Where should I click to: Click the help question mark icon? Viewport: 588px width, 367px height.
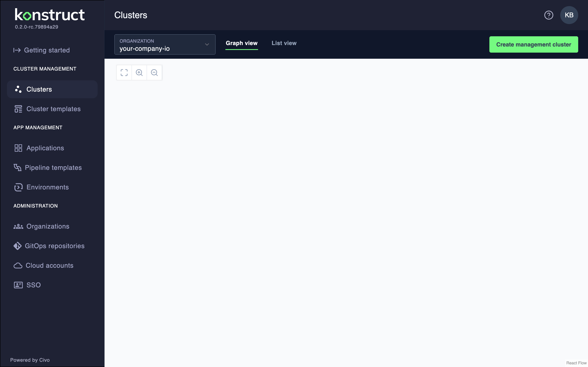click(x=548, y=15)
